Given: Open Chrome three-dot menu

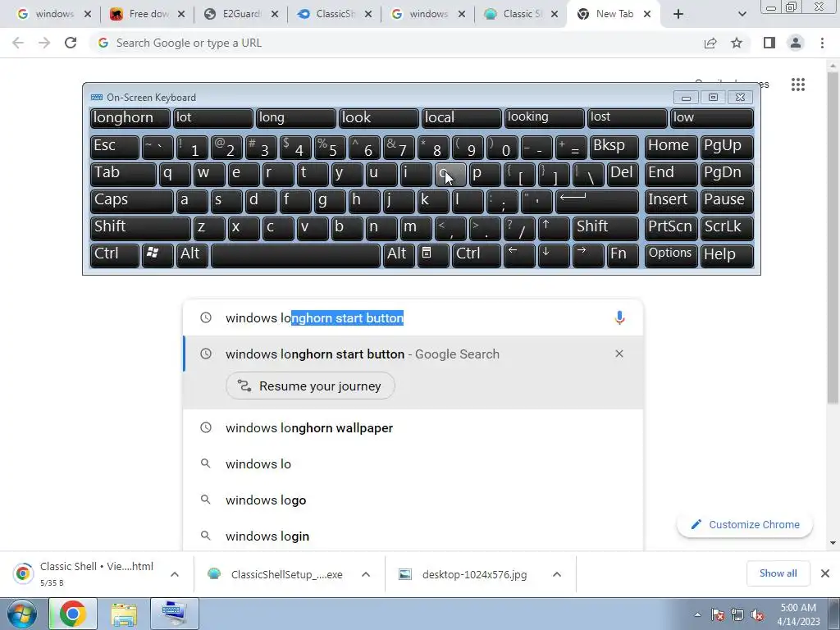Looking at the screenshot, I should (x=822, y=43).
